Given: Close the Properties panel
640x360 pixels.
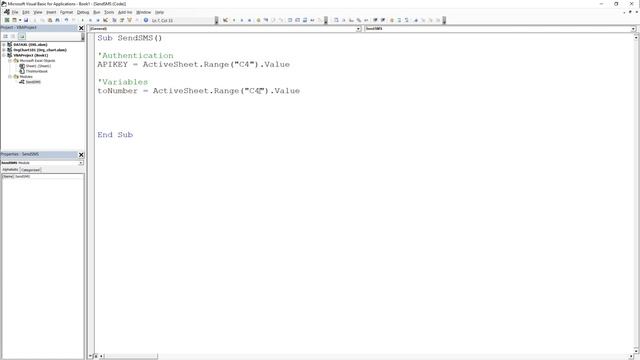Looking at the screenshot, I should coord(81,155).
